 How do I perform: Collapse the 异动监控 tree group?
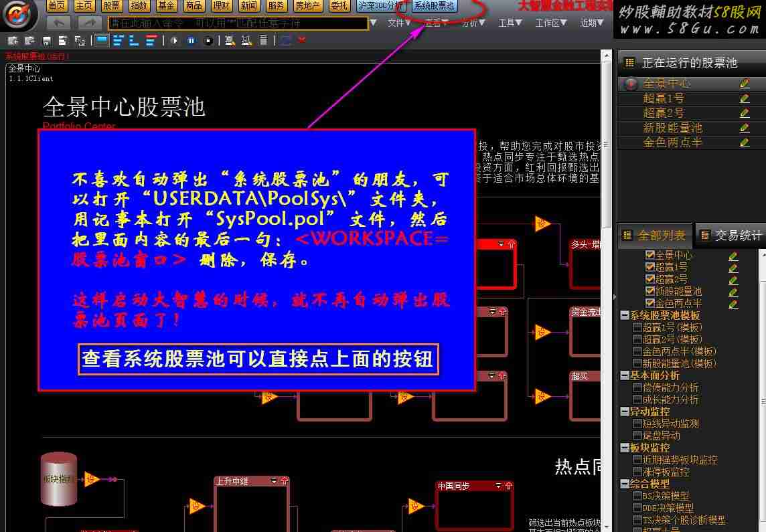(624, 412)
